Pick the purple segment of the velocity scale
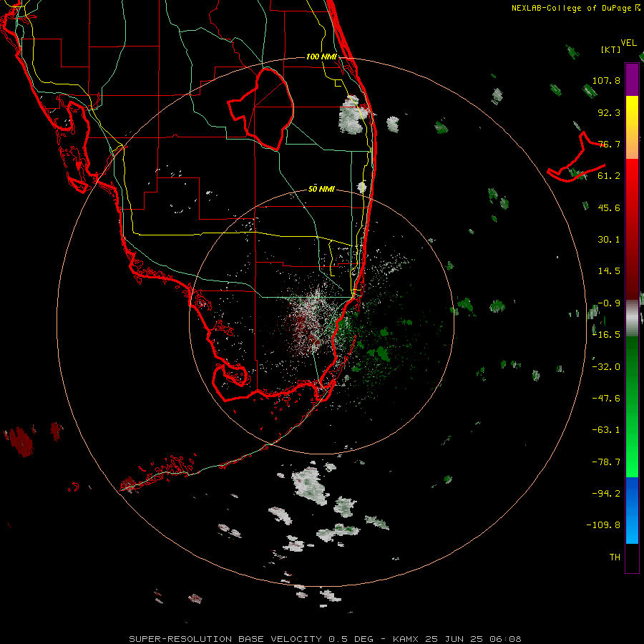The height and width of the screenshot is (644, 644). click(x=632, y=79)
